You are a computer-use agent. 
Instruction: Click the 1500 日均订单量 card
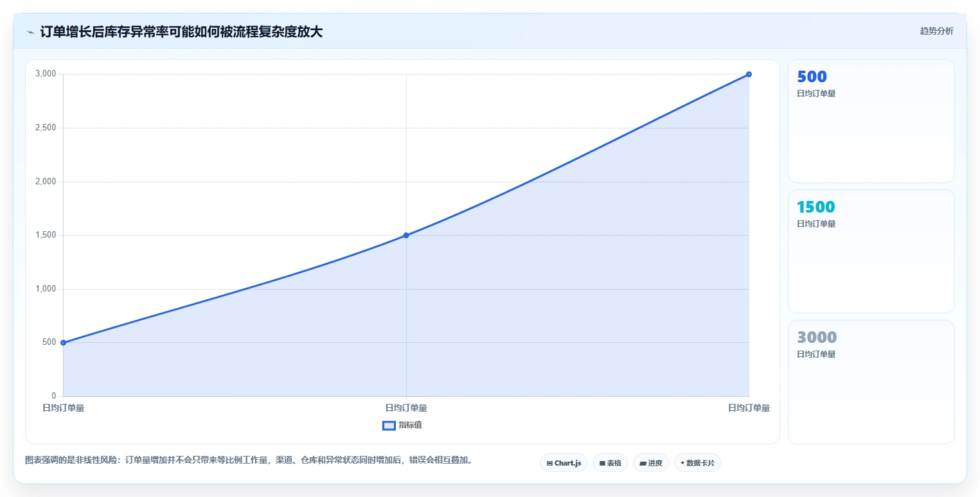click(871, 251)
